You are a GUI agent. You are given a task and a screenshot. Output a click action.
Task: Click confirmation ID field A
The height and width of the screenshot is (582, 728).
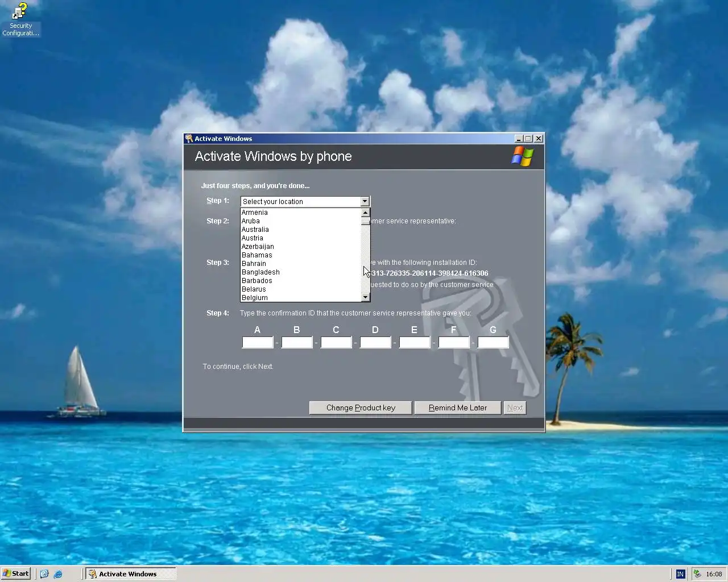(258, 342)
